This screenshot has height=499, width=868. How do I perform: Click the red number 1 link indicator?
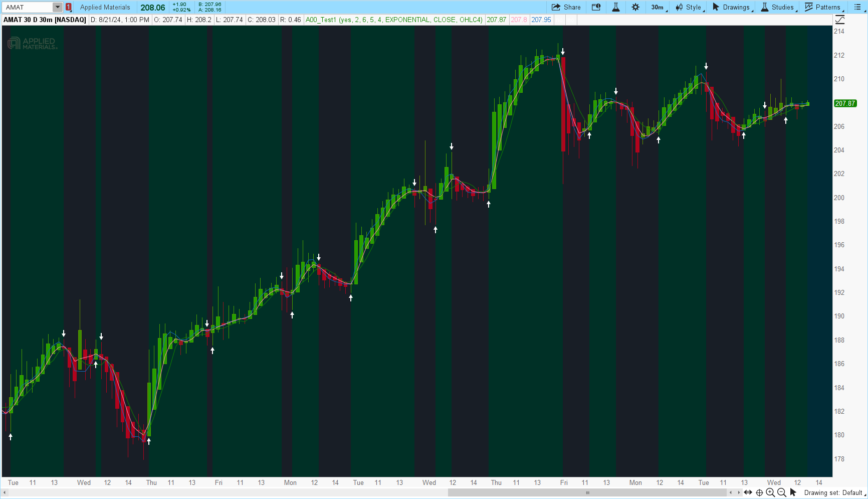(x=69, y=7)
